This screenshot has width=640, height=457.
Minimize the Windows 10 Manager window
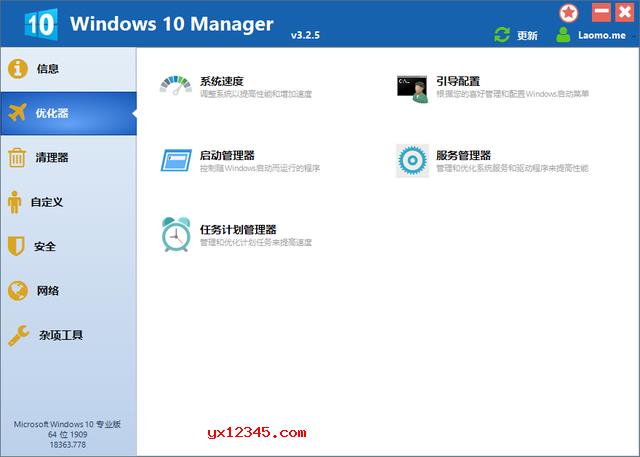coord(601,12)
